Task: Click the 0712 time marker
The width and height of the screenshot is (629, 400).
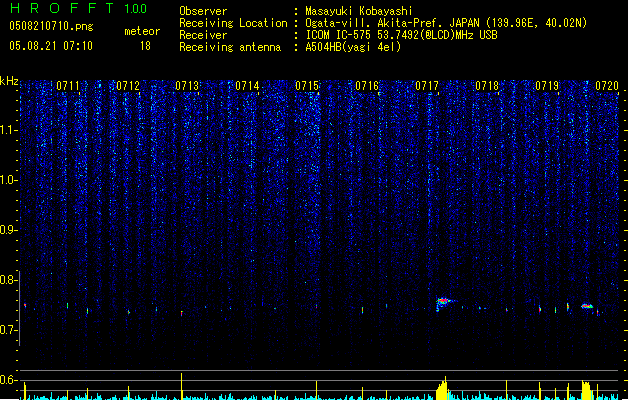Action: [128, 86]
